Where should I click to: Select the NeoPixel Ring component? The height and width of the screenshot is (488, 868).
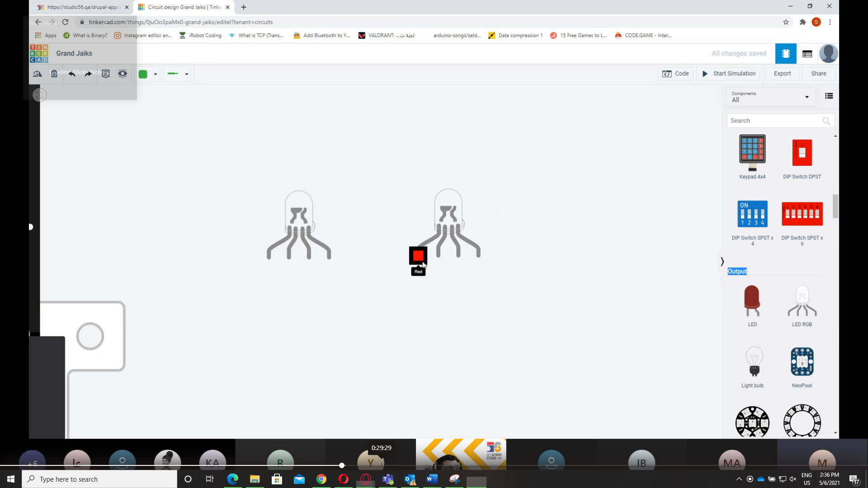802,421
